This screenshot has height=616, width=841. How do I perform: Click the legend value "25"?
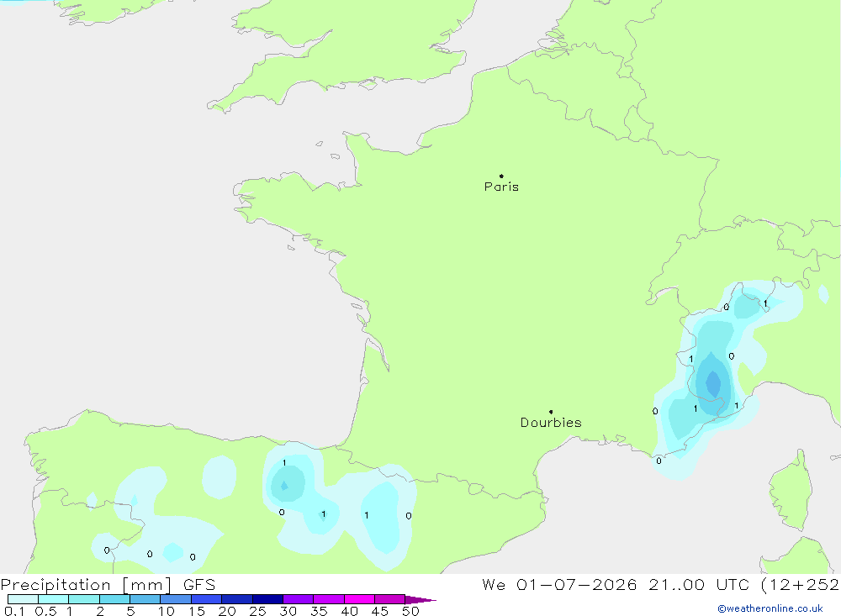258,611
